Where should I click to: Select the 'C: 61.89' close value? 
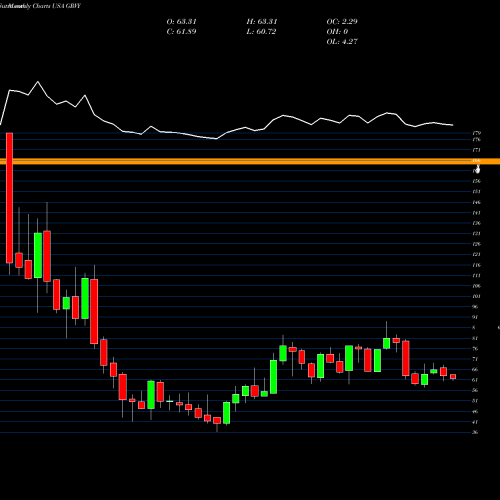pyautogui.click(x=181, y=31)
